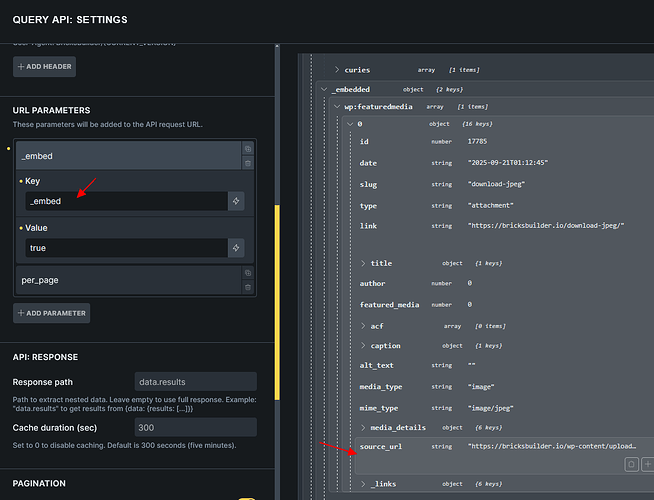Expand the curies array
The width and height of the screenshot is (654, 500).
[x=337, y=70]
